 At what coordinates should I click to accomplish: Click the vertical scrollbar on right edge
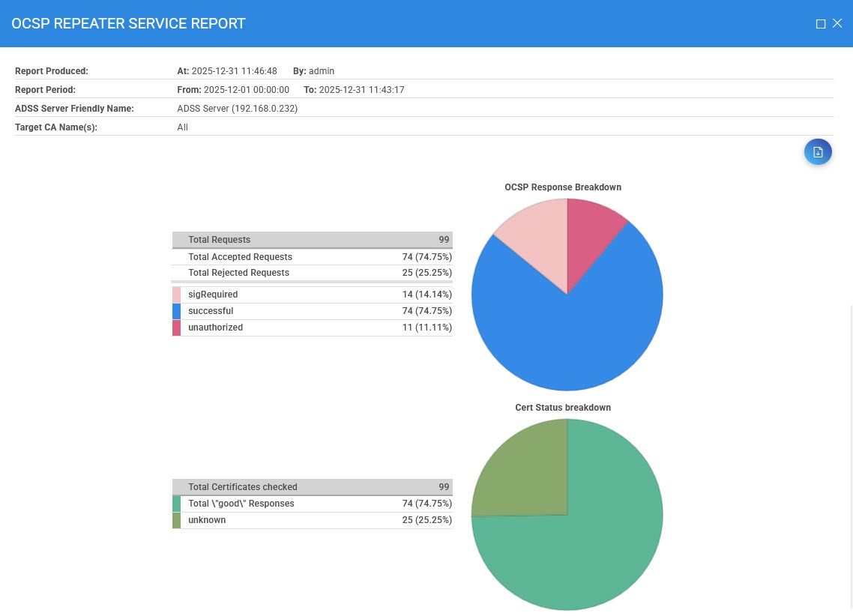pos(851,450)
